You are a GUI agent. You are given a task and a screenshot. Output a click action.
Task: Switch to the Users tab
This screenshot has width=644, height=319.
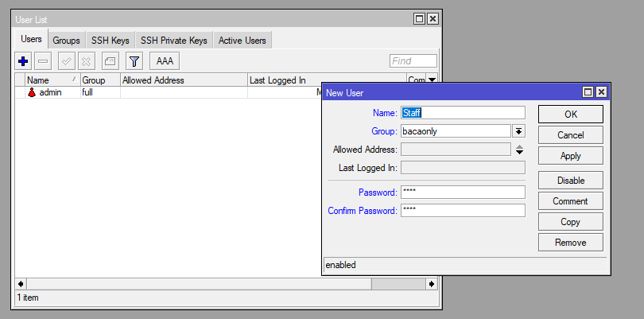click(x=31, y=40)
